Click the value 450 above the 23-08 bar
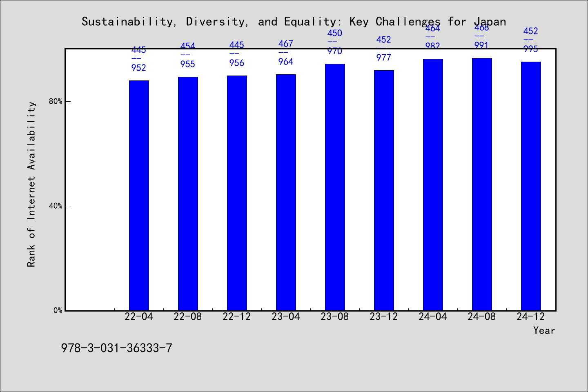Viewport: 588px width, 392px height. point(335,33)
